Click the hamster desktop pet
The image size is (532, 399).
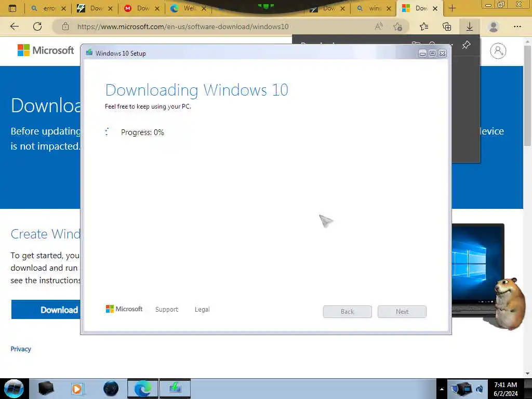point(510,303)
